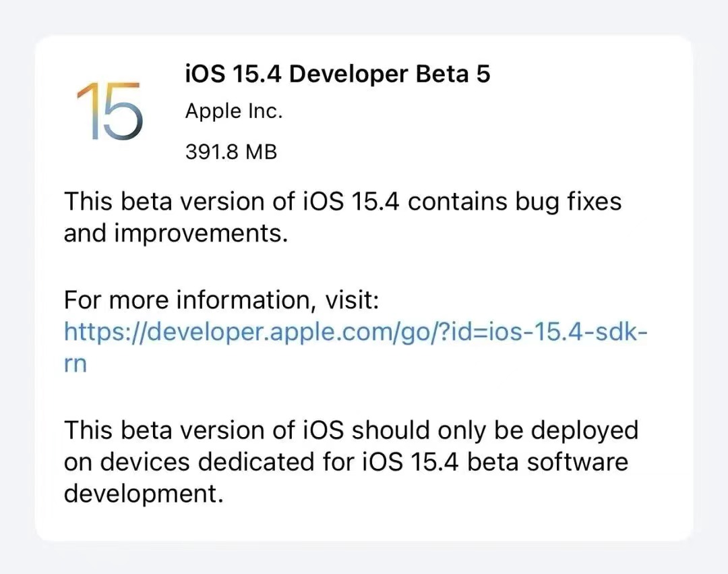Click the iOS 15.4 Developer Beta 5 title
728x574 pixels.
tap(338, 74)
